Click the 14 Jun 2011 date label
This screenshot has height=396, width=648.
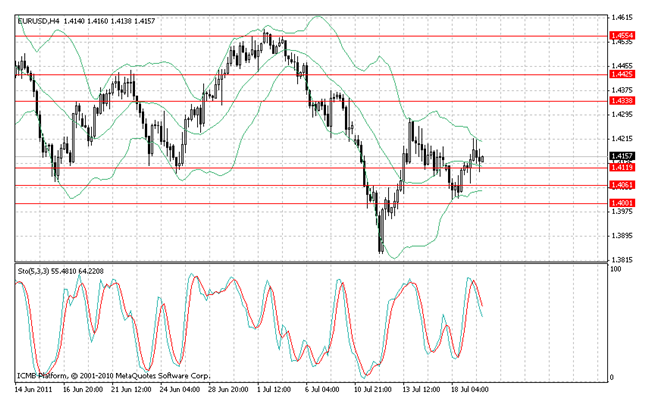point(33,389)
